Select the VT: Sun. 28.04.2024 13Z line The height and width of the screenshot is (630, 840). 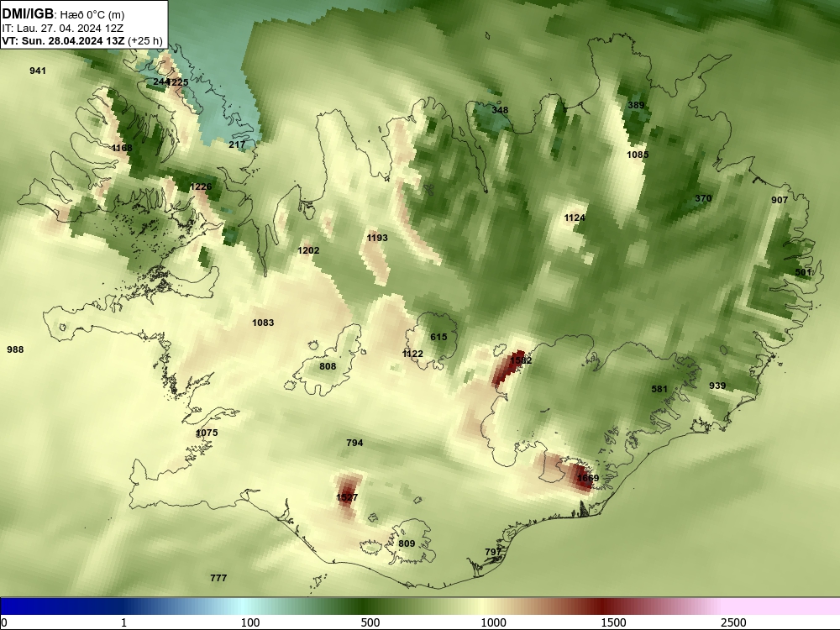64,41
